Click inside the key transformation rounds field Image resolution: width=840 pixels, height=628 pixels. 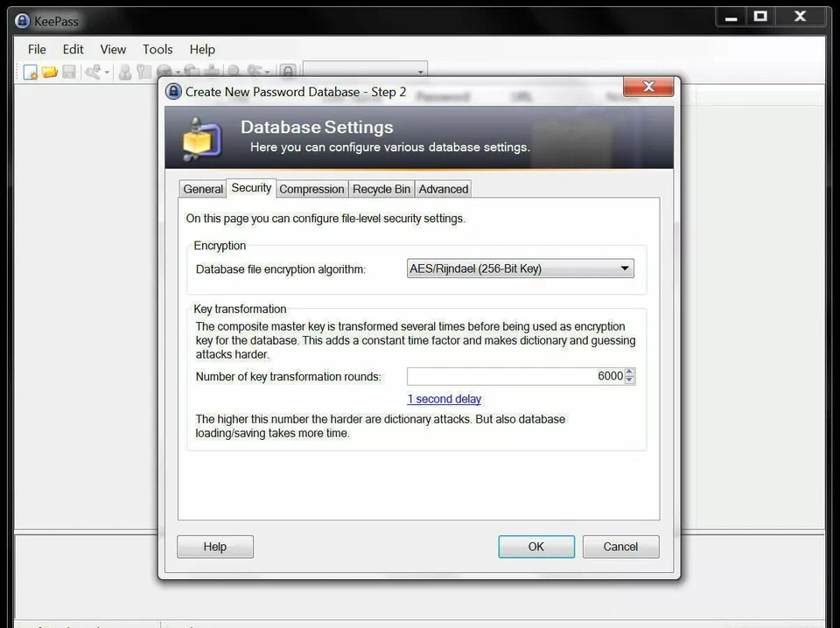[516, 376]
